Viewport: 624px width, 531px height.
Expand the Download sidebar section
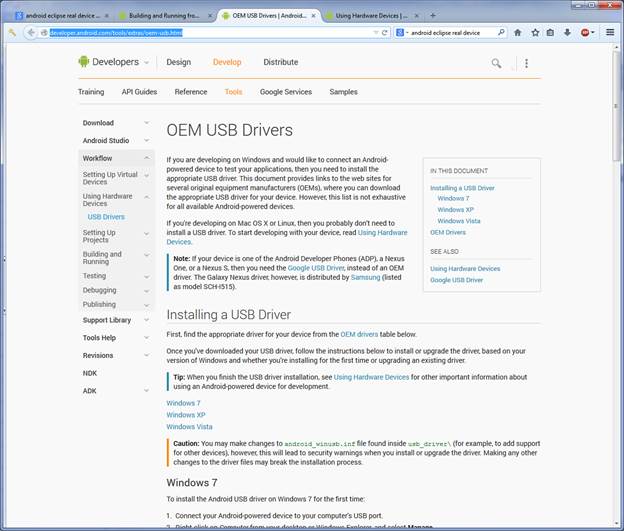pos(146,123)
